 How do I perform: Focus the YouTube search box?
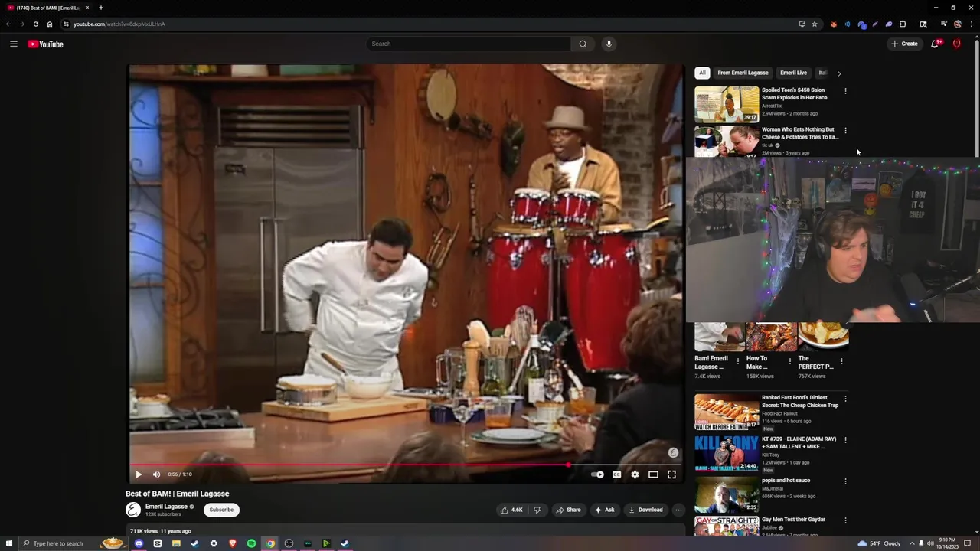click(469, 44)
